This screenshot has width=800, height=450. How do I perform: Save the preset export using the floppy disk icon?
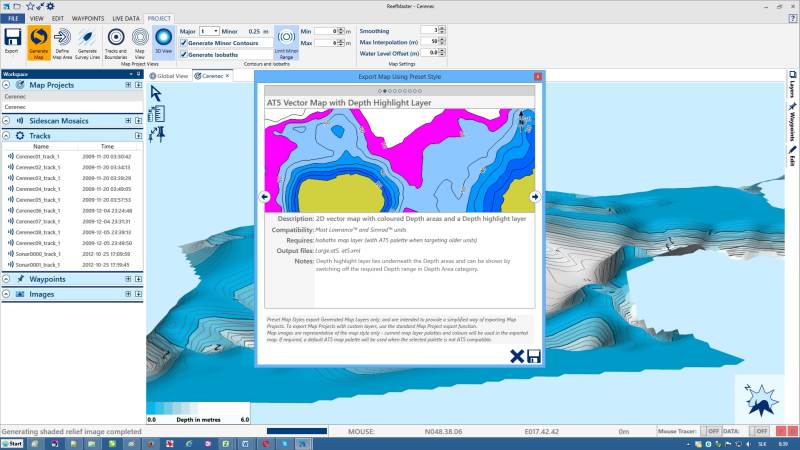(x=534, y=356)
